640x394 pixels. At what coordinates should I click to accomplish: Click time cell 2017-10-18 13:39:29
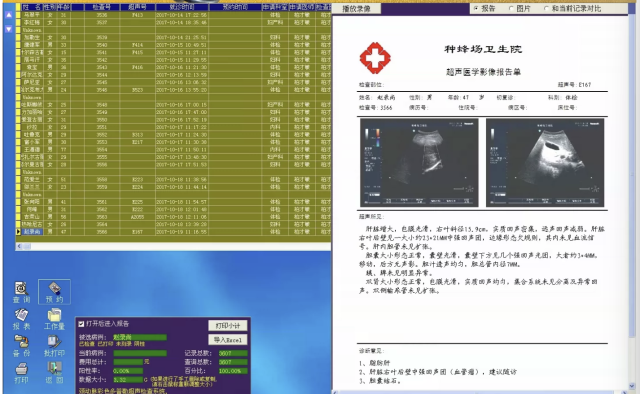coord(181,224)
